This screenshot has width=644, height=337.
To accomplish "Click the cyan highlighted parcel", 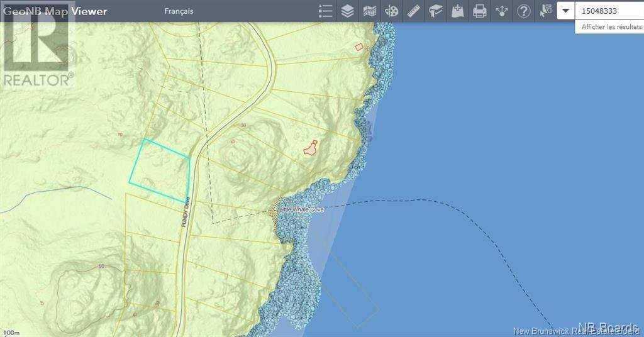I will (160, 170).
